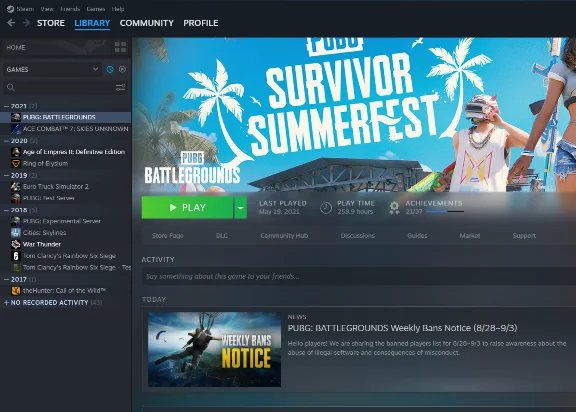The width and height of the screenshot is (576, 412).
Task: Toggle show ready-to-play games filter icon
Action: point(122,69)
